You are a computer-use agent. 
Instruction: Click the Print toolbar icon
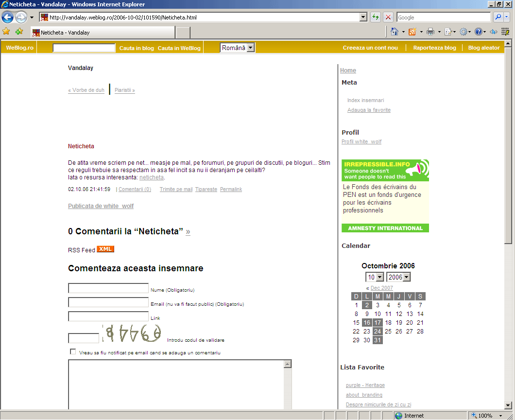coord(430,32)
